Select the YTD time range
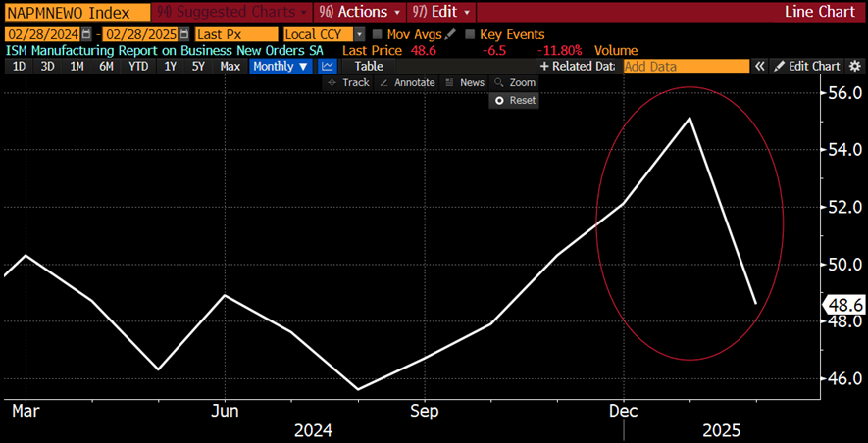Viewport: 868px width, 443px height. point(138,67)
